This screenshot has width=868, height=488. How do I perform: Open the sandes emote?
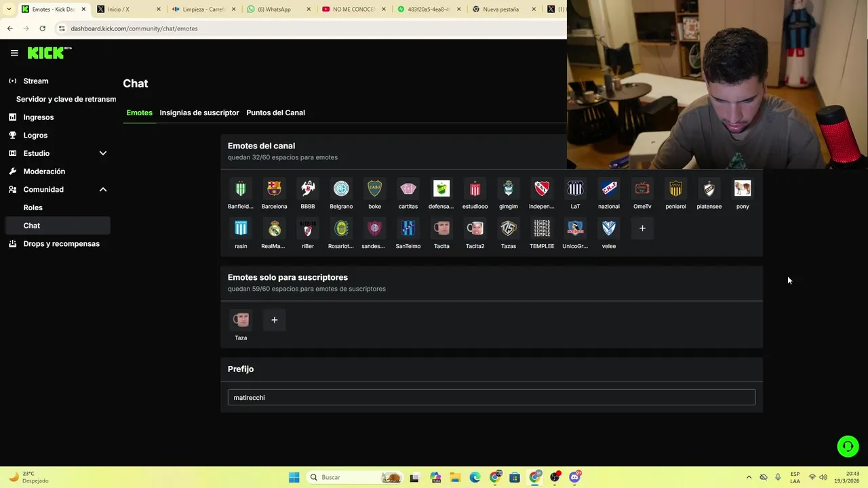[374, 228]
